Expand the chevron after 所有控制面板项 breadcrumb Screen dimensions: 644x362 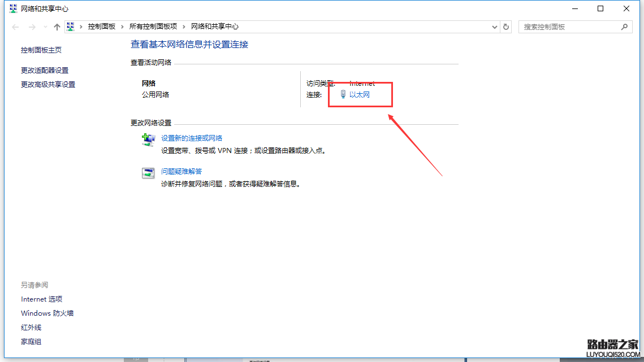tap(184, 27)
